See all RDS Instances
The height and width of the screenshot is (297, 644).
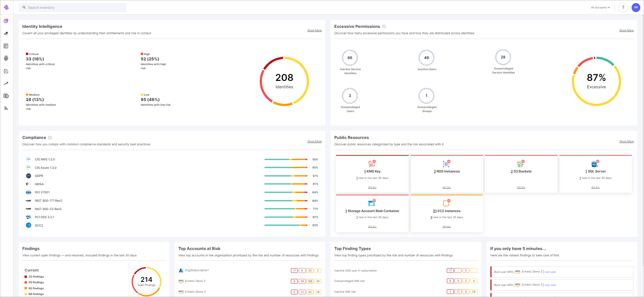coord(447,187)
